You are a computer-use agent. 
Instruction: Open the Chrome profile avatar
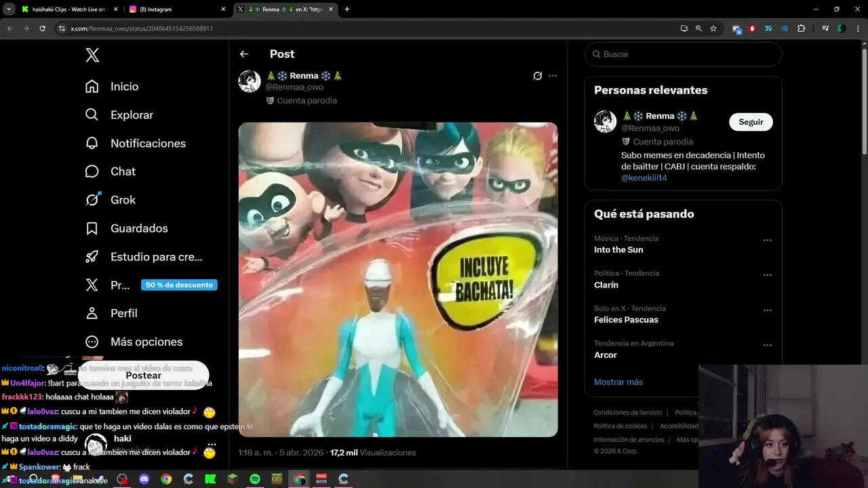click(x=842, y=28)
